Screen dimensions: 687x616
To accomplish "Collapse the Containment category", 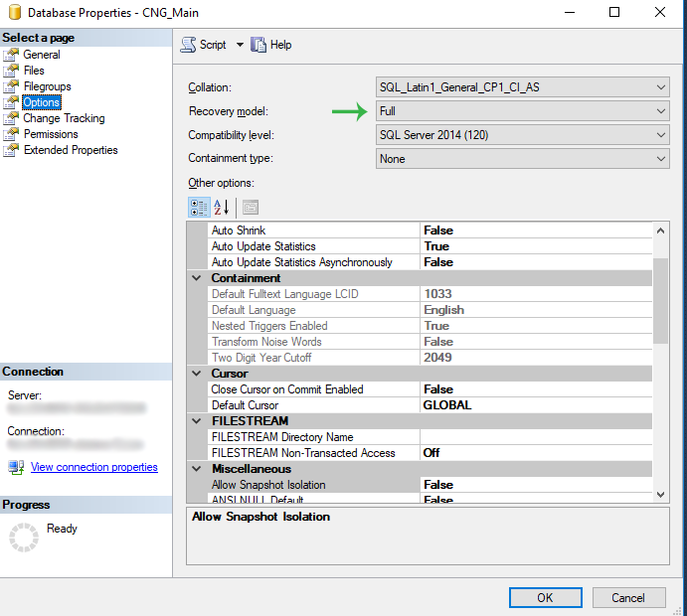I will click(197, 278).
